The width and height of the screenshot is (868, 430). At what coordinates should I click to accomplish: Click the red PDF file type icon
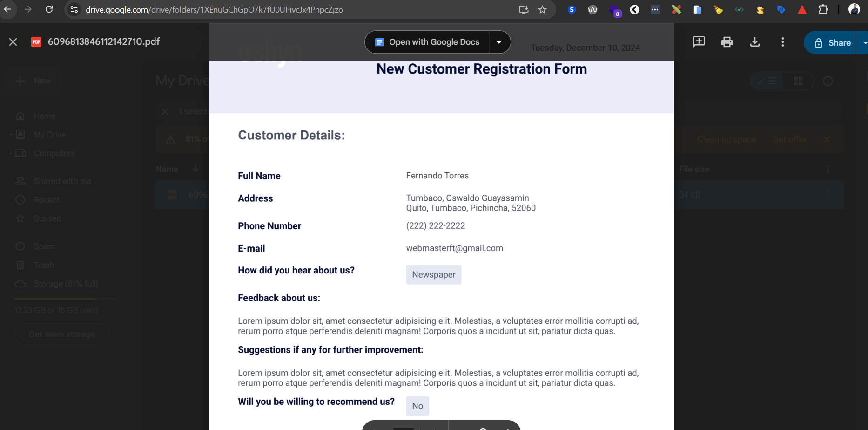(x=36, y=42)
